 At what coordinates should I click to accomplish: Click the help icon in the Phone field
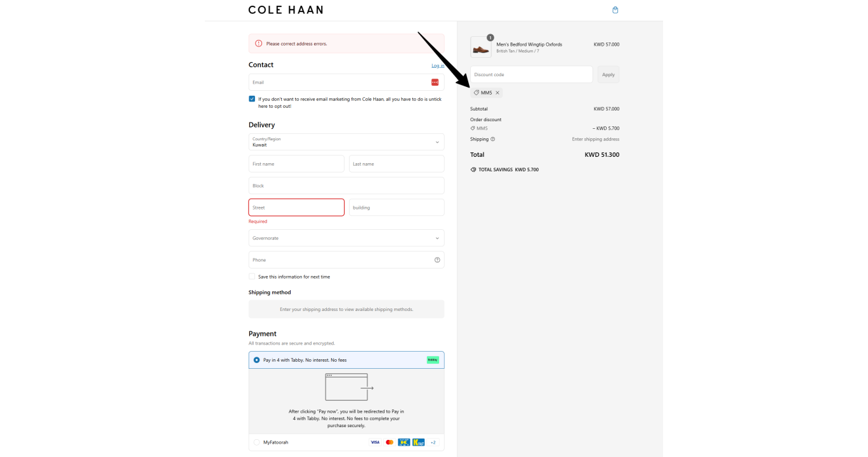[x=437, y=260]
